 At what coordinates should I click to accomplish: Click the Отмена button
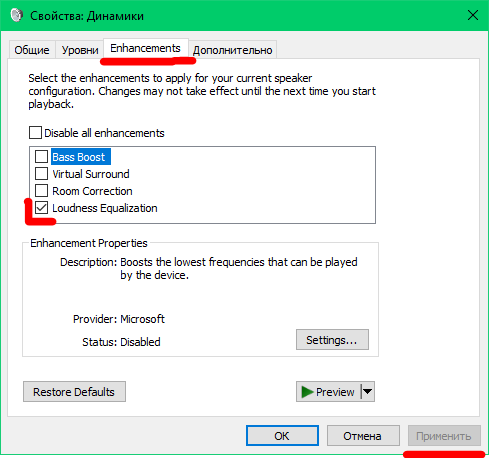point(363,435)
